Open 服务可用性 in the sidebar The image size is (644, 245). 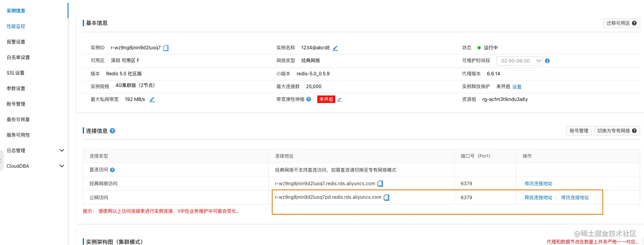(x=18, y=135)
